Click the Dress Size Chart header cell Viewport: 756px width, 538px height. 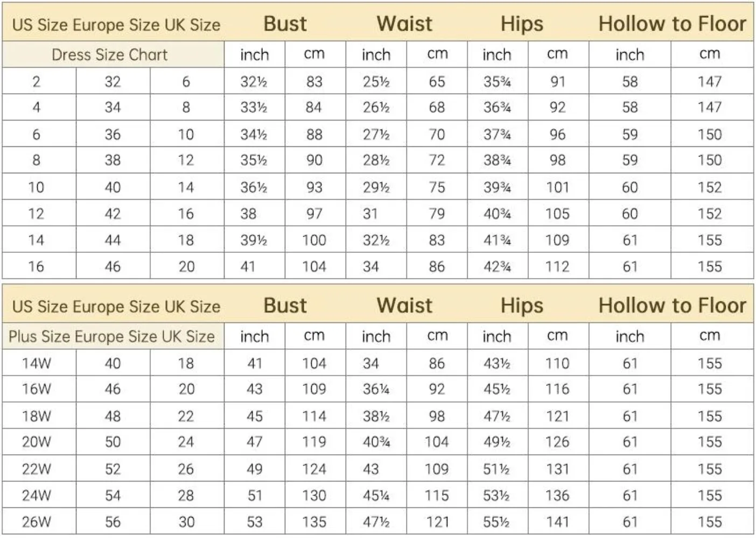(113, 54)
